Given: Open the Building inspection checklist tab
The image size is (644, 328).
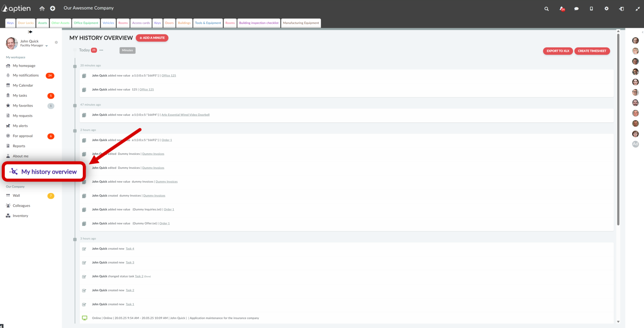Looking at the screenshot, I should tap(259, 23).
